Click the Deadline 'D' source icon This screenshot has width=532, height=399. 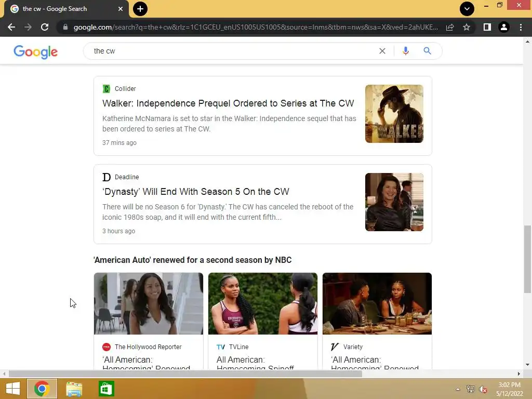107,177
